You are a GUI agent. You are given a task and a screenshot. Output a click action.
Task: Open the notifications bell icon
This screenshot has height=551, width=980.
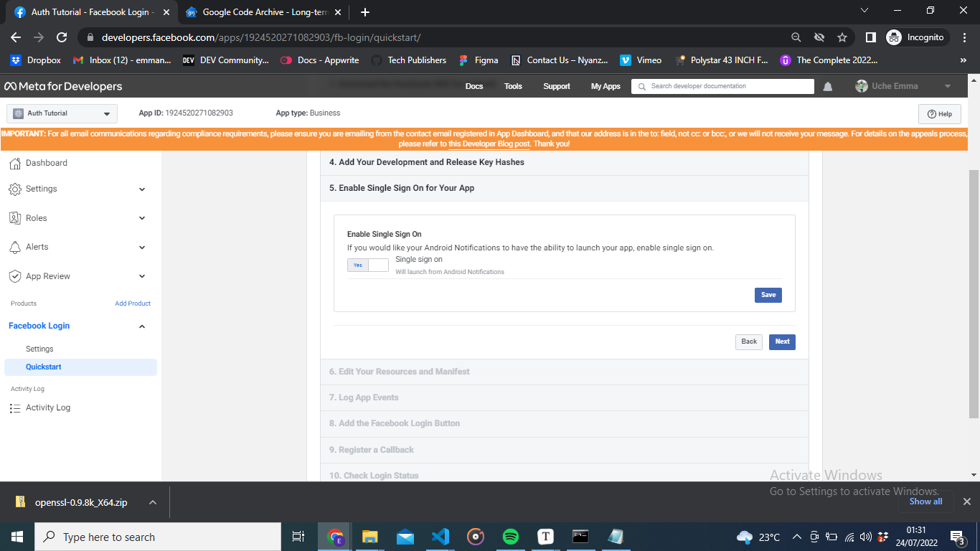coord(828,86)
